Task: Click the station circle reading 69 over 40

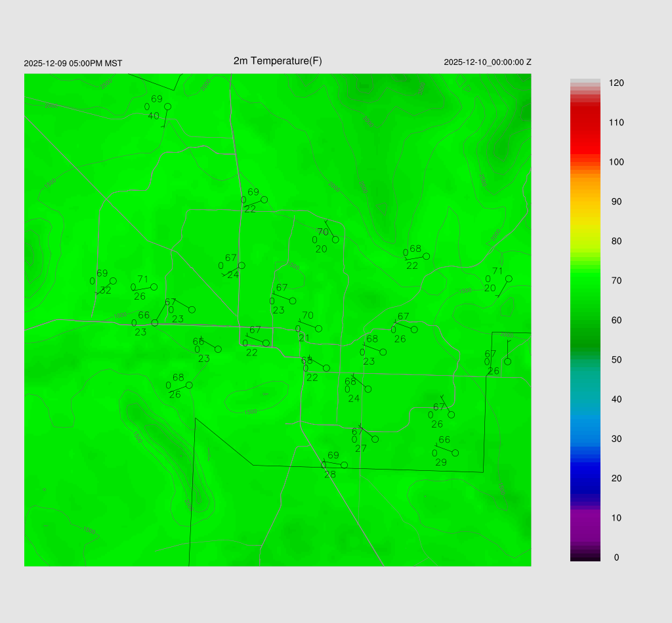Action: tap(167, 106)
